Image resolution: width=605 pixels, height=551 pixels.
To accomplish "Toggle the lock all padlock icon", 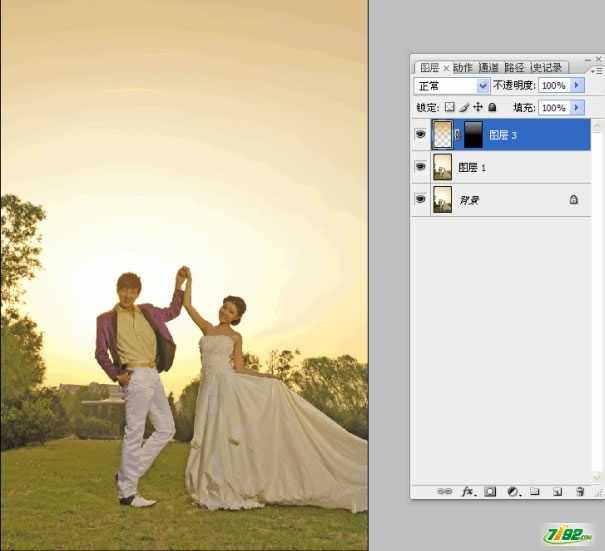I will [x=492, y=107].
